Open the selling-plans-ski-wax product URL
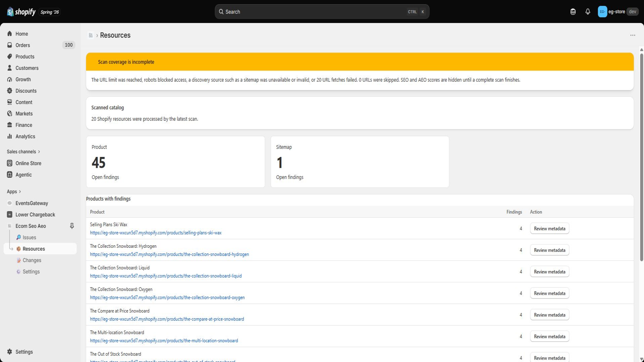 pyautogui.click(x=156, y=233)
